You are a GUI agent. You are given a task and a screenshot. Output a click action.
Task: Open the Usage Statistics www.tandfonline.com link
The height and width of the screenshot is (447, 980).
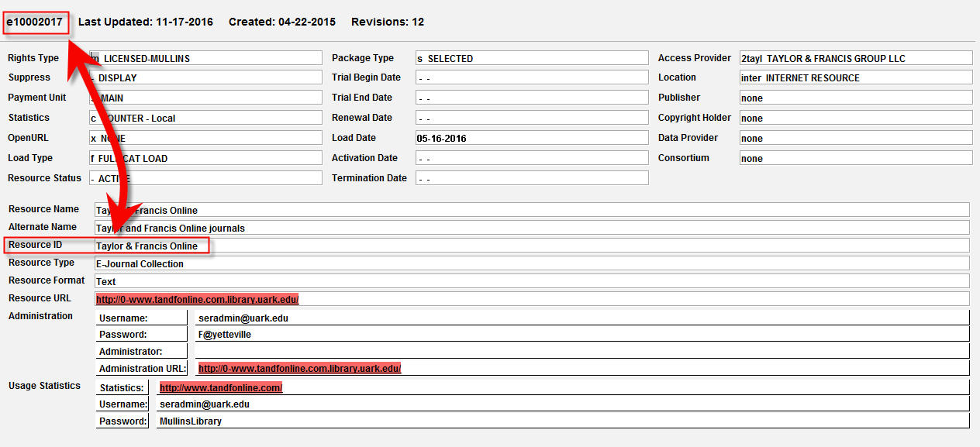pos(221,387)
